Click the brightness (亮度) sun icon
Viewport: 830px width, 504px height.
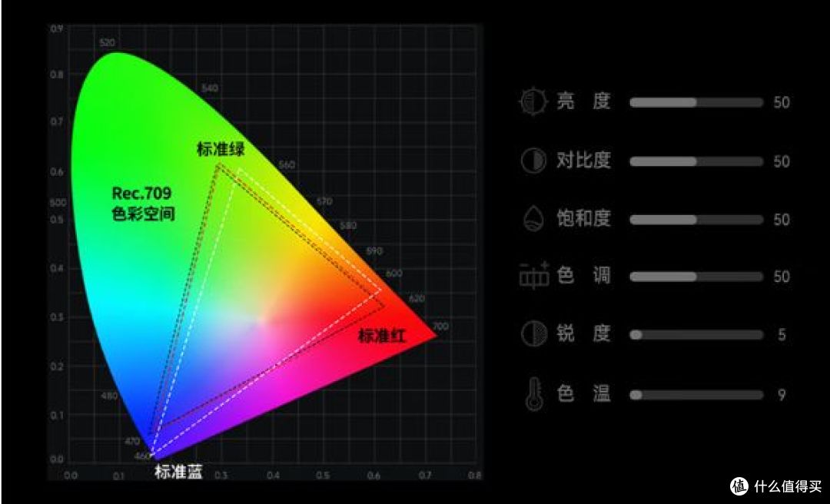pos(533,101)
